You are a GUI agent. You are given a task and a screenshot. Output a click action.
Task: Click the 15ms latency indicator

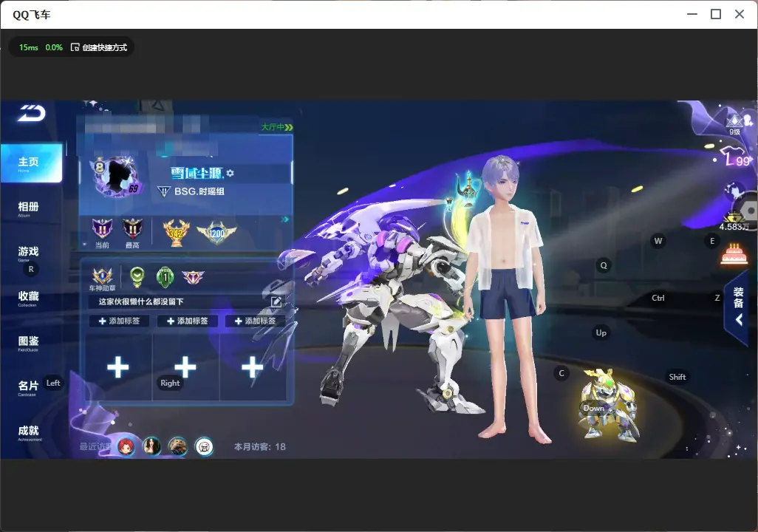29,47
